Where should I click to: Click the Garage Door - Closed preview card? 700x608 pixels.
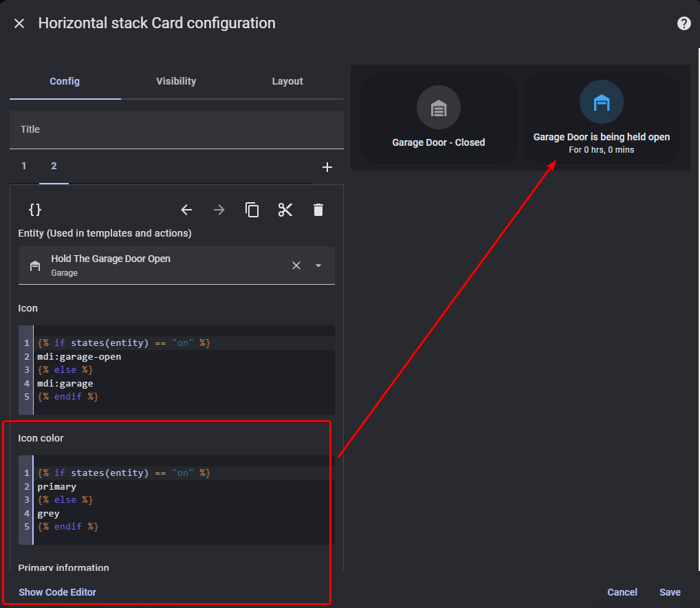[x=439, y=118]
